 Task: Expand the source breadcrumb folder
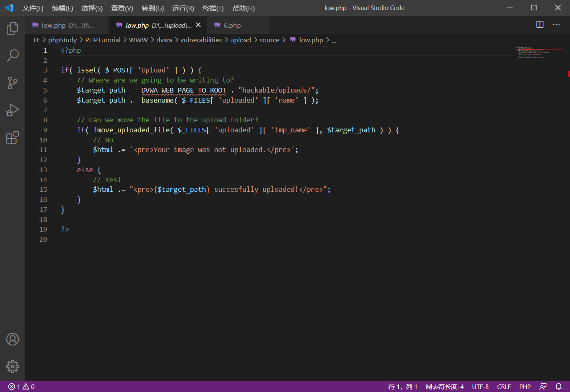tap(269, 40)
